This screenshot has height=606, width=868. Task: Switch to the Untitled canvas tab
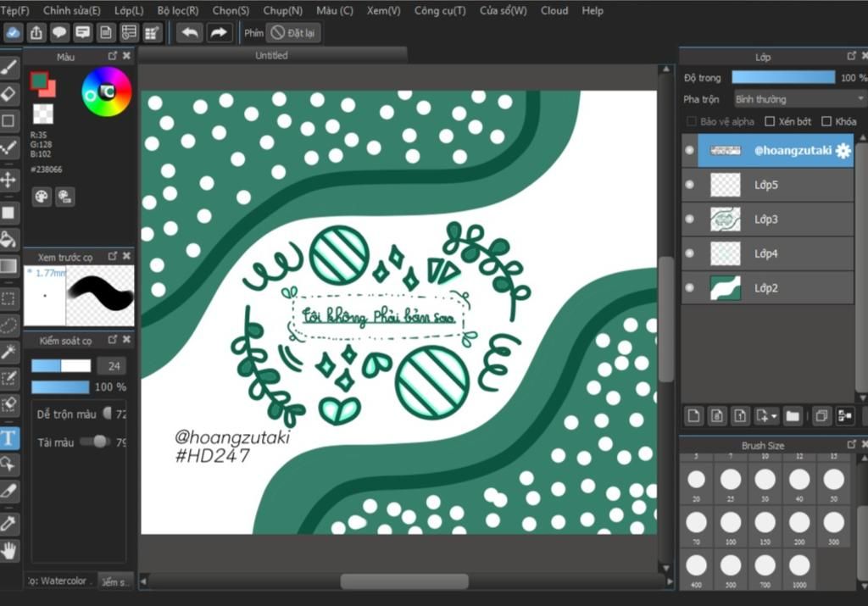coord(272,55)
